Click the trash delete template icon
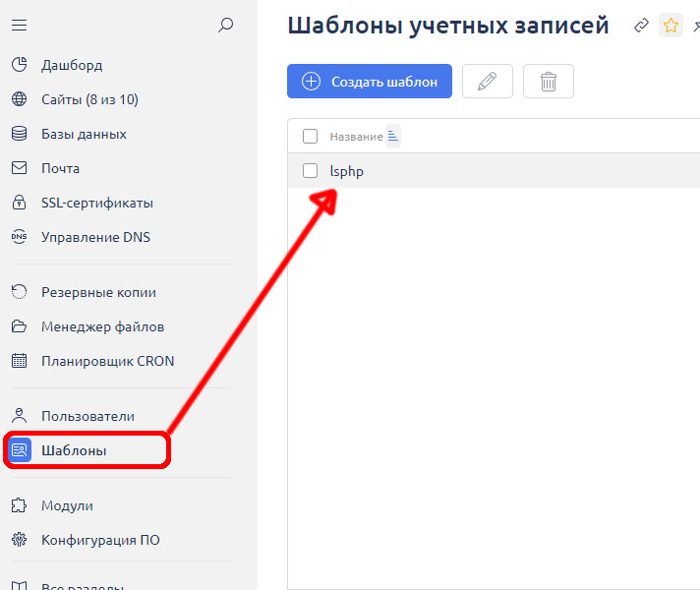The width and height of the screenshot is (700, 590). point(549,82)
